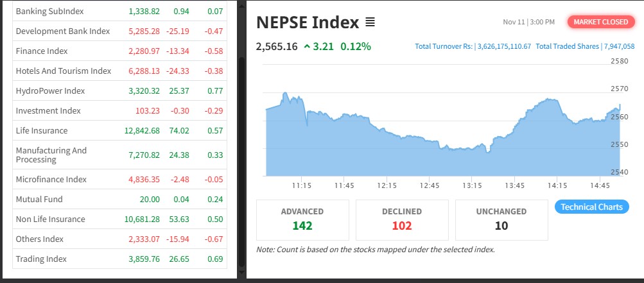Select Manufacturing And Processing index
Viewport: 644px width, 283px height.
51,155
